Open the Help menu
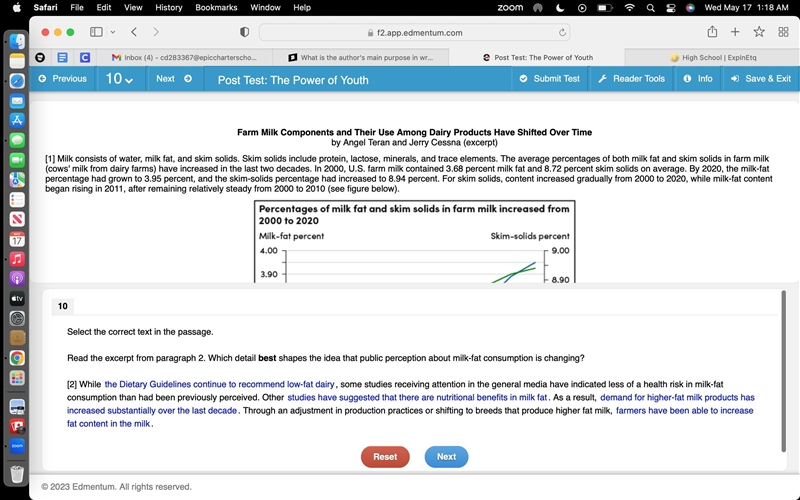The height and width of the screenshot is (500, 800). (x=302, y=8)
